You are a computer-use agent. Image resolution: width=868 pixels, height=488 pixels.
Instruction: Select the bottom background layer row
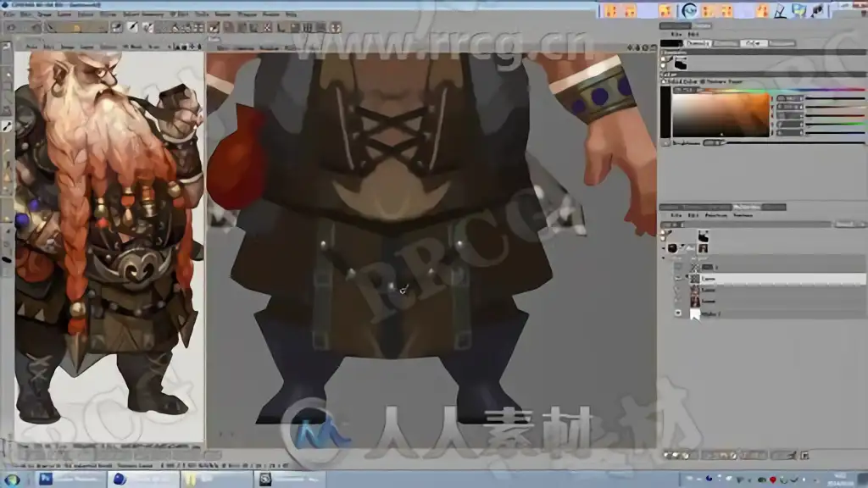776,313
